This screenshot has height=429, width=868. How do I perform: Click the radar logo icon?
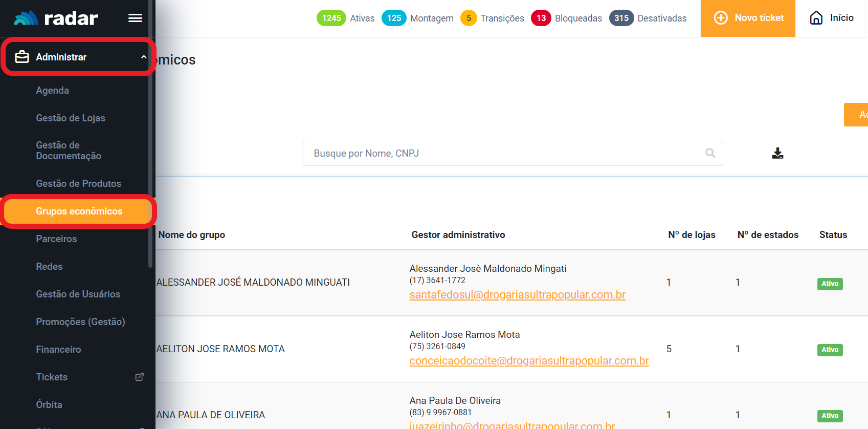coord(26,18)
